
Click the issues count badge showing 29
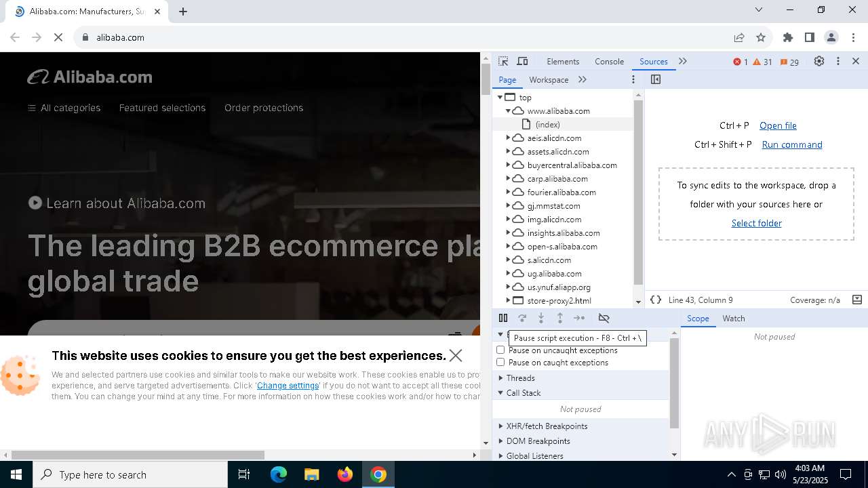pyautogui.click(x=789, y=62)
